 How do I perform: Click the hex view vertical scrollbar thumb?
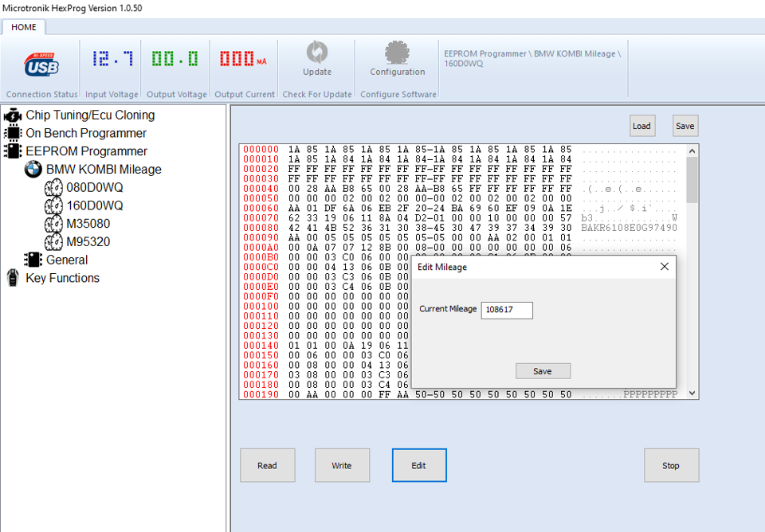click(x=692, y=179)
